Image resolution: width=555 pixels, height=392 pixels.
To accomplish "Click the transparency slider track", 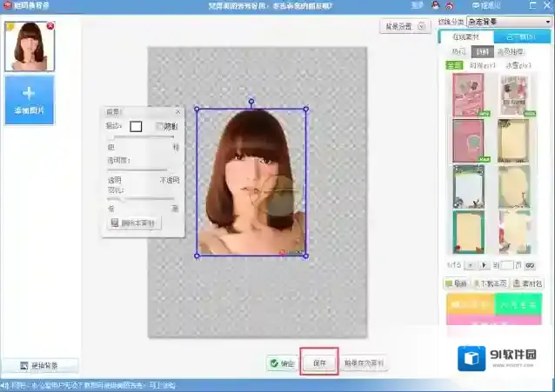I will tap(137, 169).
